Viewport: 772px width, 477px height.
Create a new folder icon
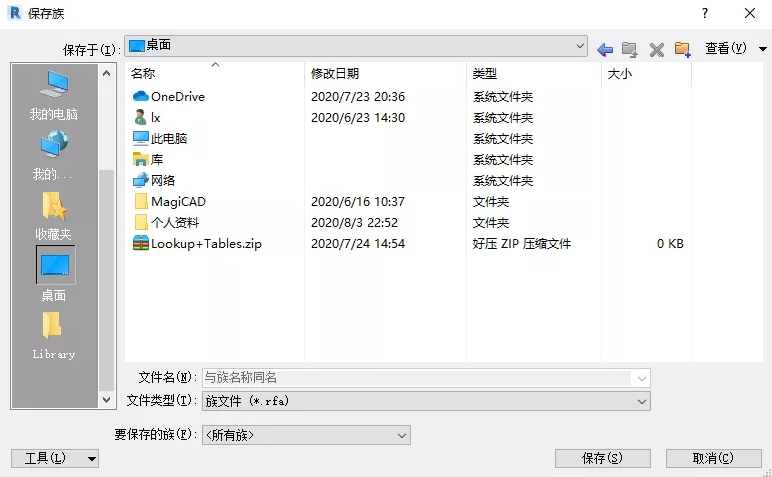683,49
